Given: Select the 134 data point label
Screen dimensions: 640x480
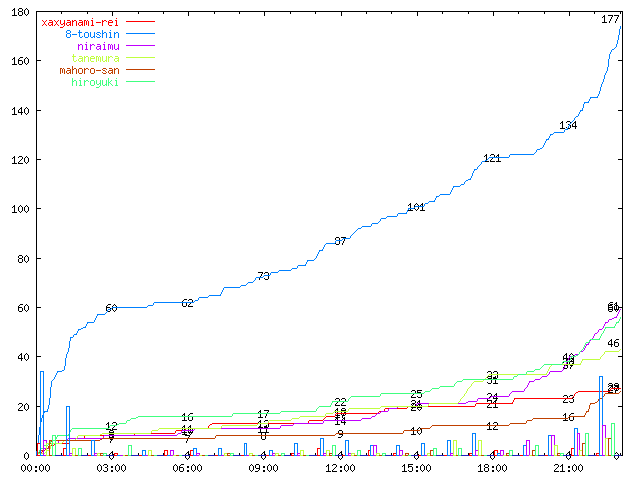Looking at the screenshot, I should (568, 125).
